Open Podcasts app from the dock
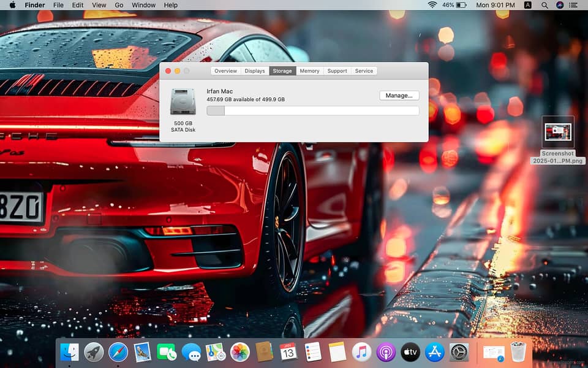Image resolution: width=588 pixels, height=368 pixels. (x=386, y=352)
